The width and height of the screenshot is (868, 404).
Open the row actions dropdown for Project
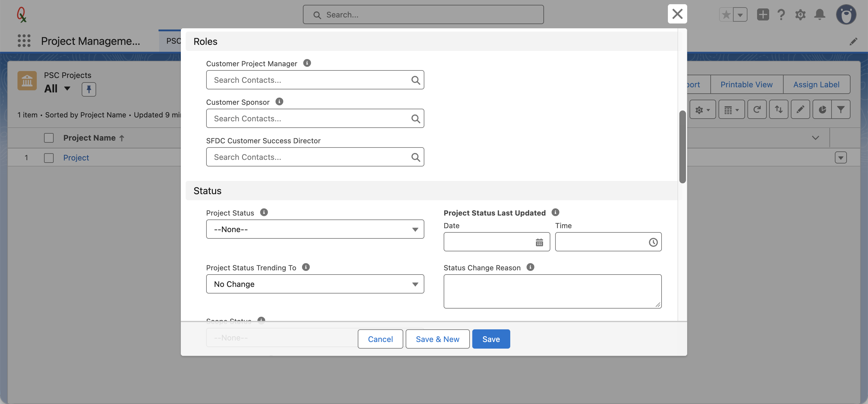pos(841,157)
